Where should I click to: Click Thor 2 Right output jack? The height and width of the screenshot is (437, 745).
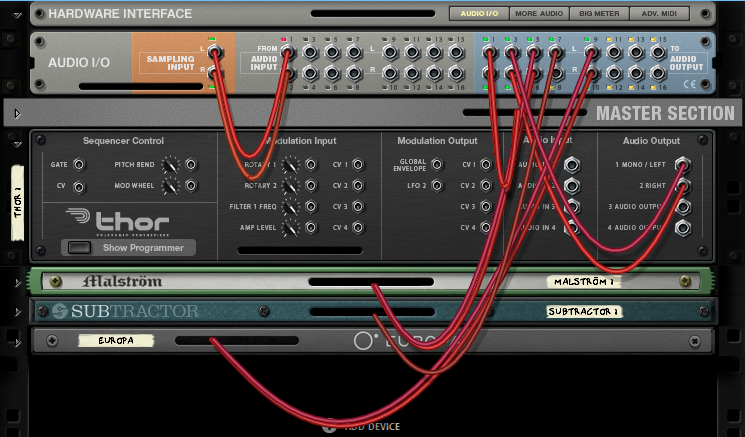683,186
